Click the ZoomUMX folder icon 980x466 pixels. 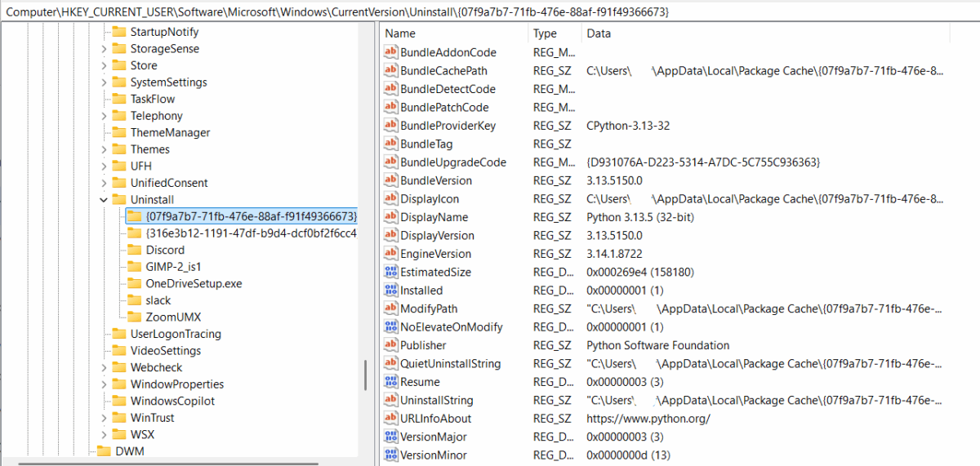click(133, 317)
